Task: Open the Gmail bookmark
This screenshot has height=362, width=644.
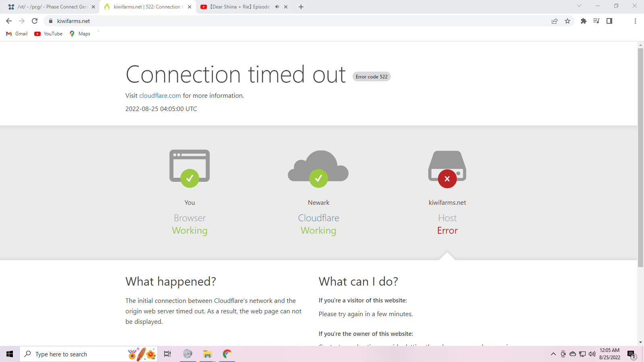Action: coord(17,34)
